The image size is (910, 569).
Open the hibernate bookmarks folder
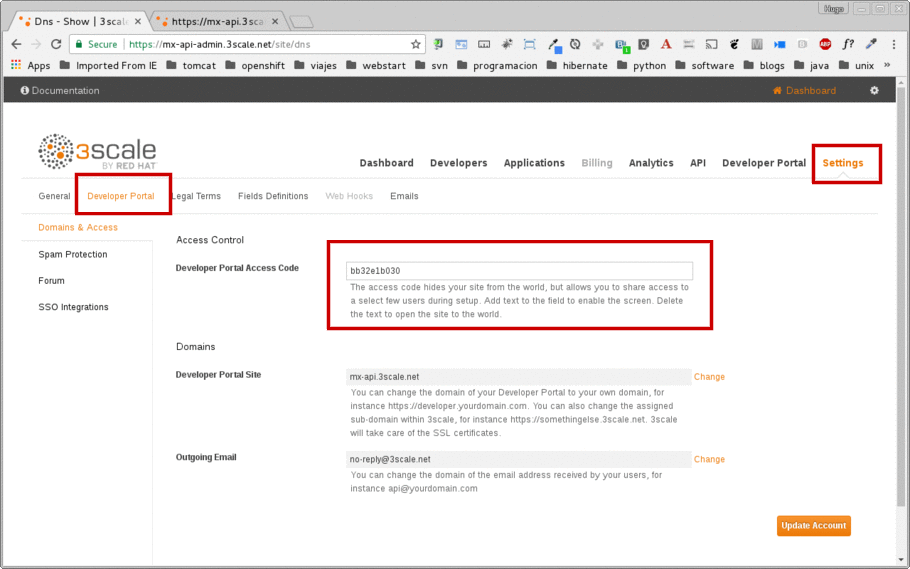[577, 65]
